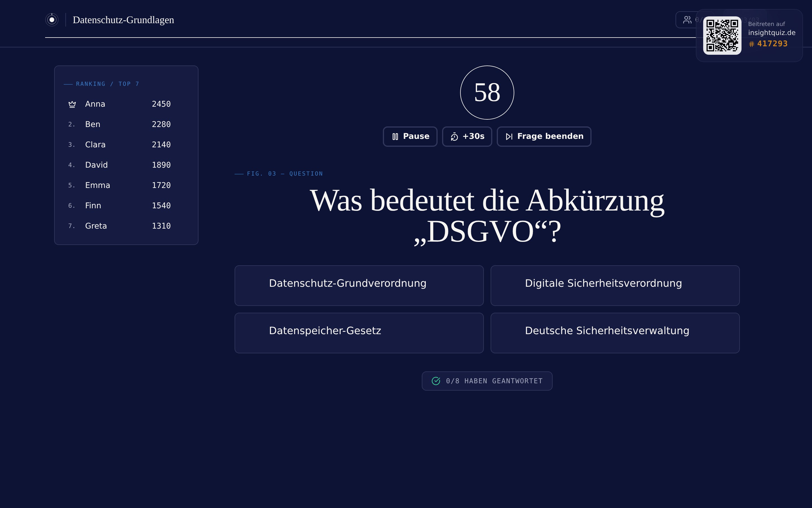
Task: Select Finn in the ranking list
Action: pos(126,206)
